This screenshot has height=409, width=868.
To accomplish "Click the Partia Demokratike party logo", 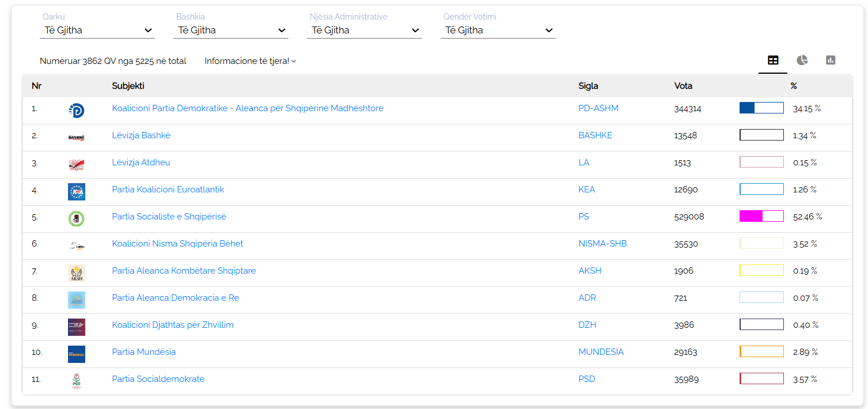I will click(76, 111).
